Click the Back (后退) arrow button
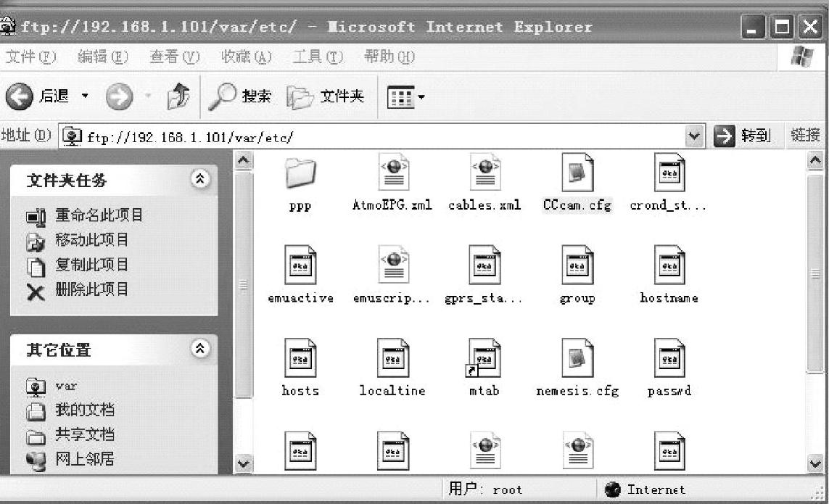 click(20, 96)
